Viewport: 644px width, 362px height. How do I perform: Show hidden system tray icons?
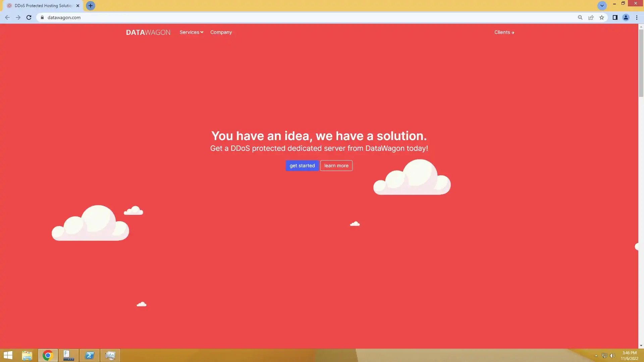coord(596,356)
